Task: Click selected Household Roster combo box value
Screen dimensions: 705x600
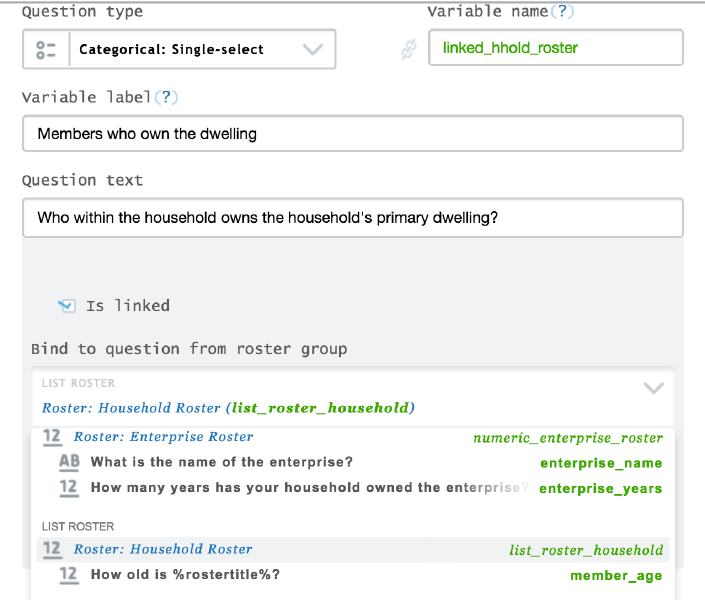Action: click(228, 408)
